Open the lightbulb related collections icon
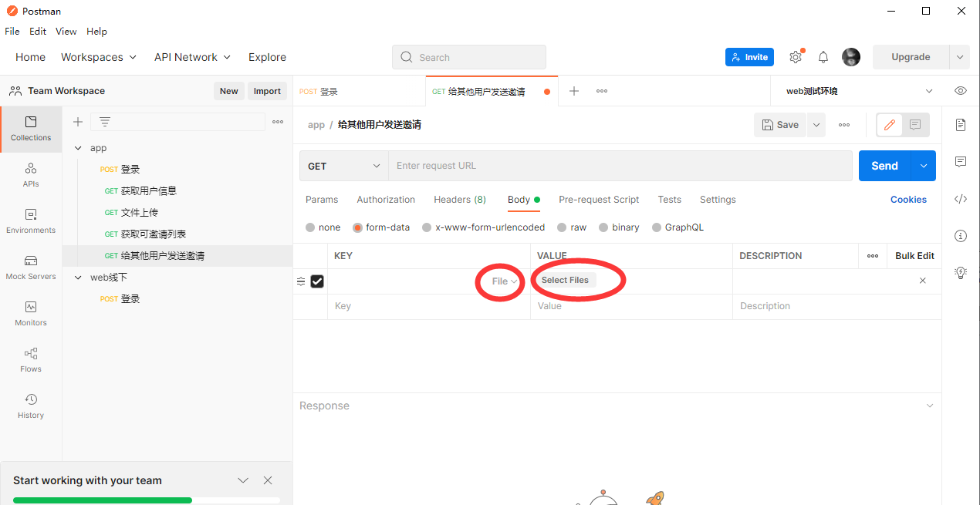980x505 pixels. pos(961,272)
